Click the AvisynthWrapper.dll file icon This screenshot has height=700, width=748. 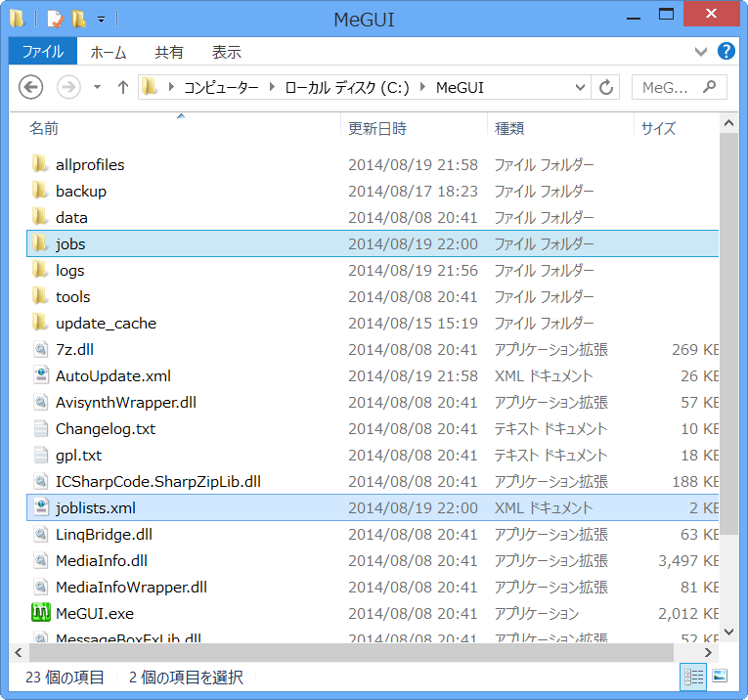pyautogui.click(x=41, y=402)
